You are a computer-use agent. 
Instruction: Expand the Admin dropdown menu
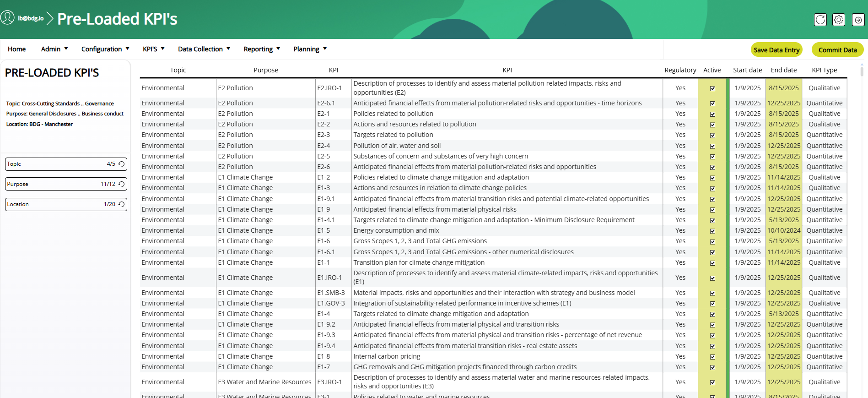pos(54,49)
